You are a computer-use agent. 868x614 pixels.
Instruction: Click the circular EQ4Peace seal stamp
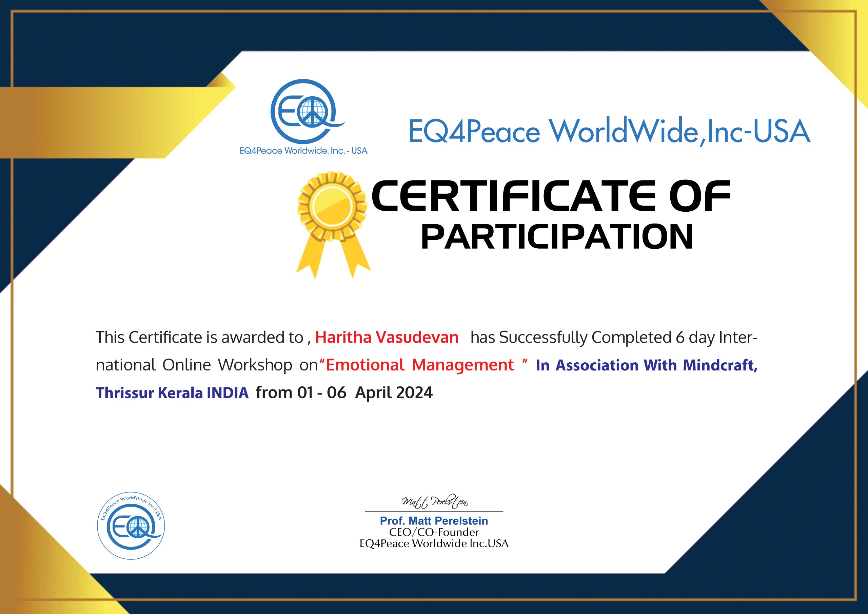click(x=131, y=526)
